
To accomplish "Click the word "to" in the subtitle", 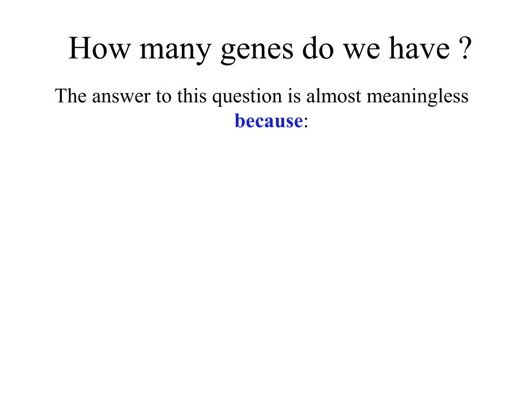I will pos(163,96).
